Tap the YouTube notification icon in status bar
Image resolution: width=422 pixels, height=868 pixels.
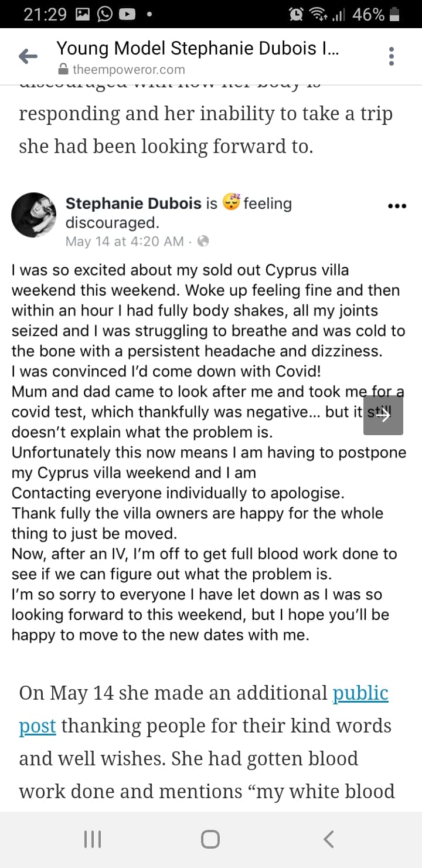[127, 15]
